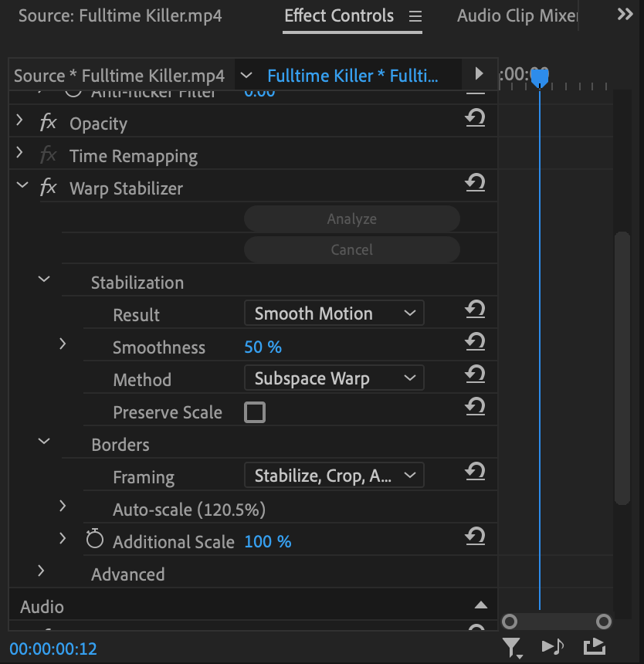Open the filter effect properties icon
644x664 pixels.
pos(512,648)
